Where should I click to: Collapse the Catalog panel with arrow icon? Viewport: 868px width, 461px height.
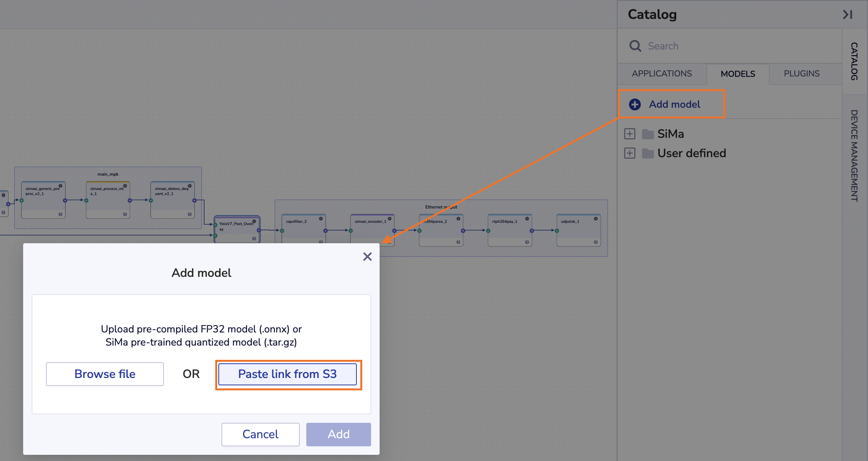pyautogui.click(x=847, y=15)
